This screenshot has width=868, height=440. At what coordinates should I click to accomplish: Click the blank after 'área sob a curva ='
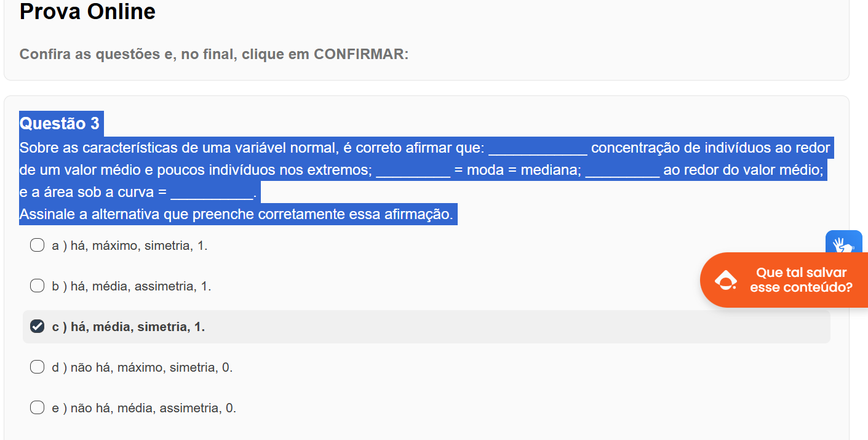tap(212, 193)
